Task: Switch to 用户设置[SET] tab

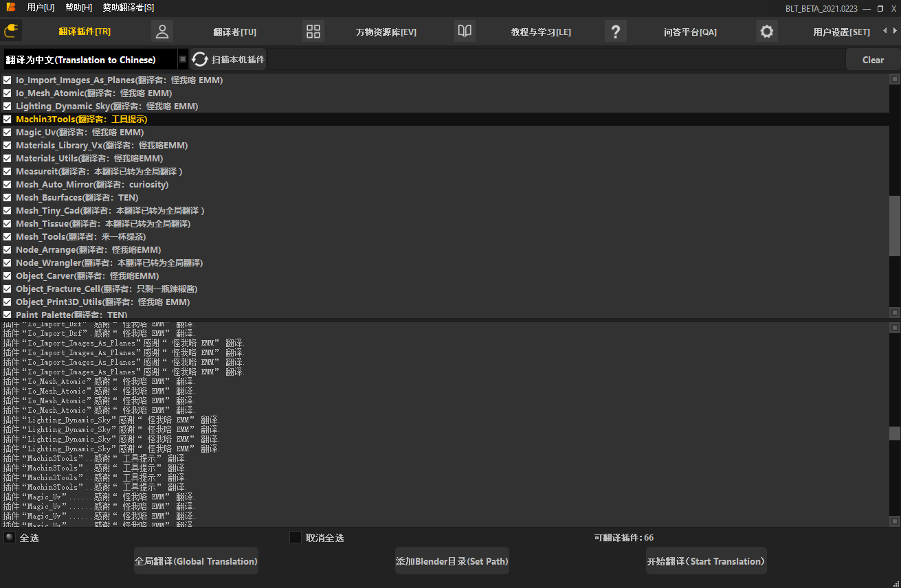Action: coord(841,32)
